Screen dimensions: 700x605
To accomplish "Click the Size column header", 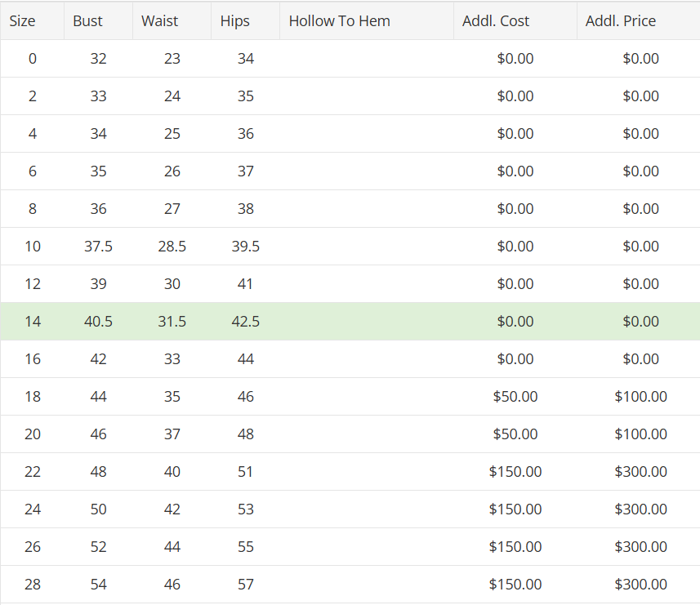I will click(32, 21).
